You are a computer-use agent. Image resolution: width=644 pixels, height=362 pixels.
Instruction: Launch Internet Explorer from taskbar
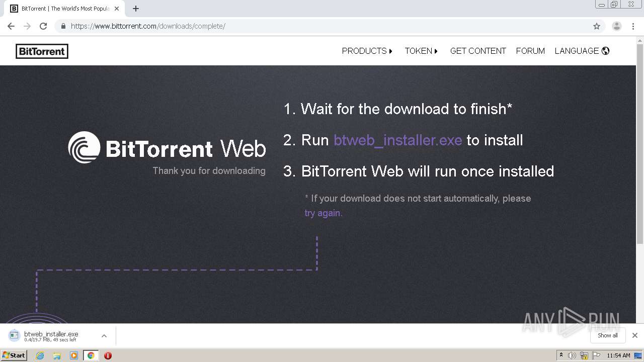pos(40,355)
